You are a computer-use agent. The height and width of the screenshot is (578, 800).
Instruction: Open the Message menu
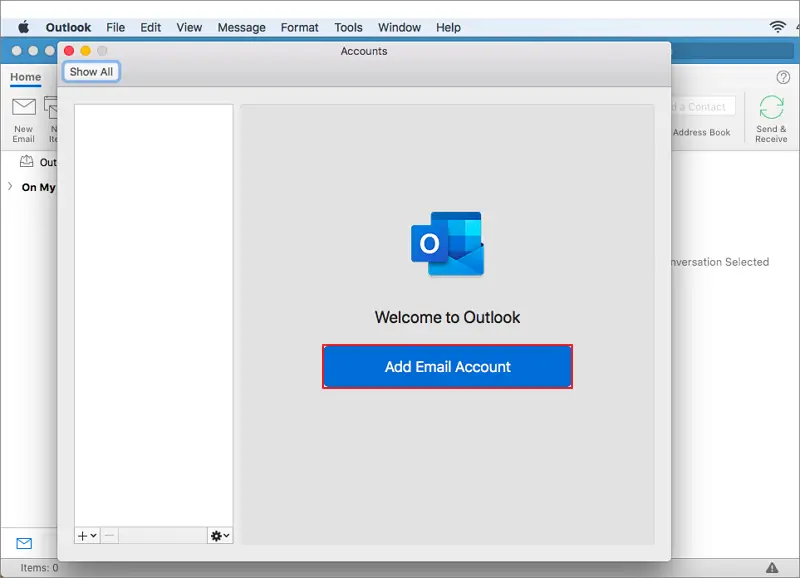(241, 27)
